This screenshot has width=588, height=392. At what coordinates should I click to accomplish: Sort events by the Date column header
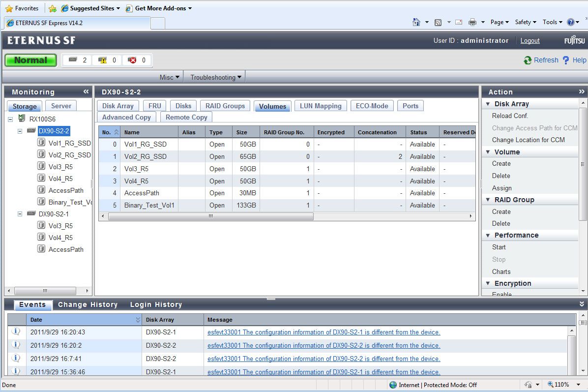(x=84, y=320)
